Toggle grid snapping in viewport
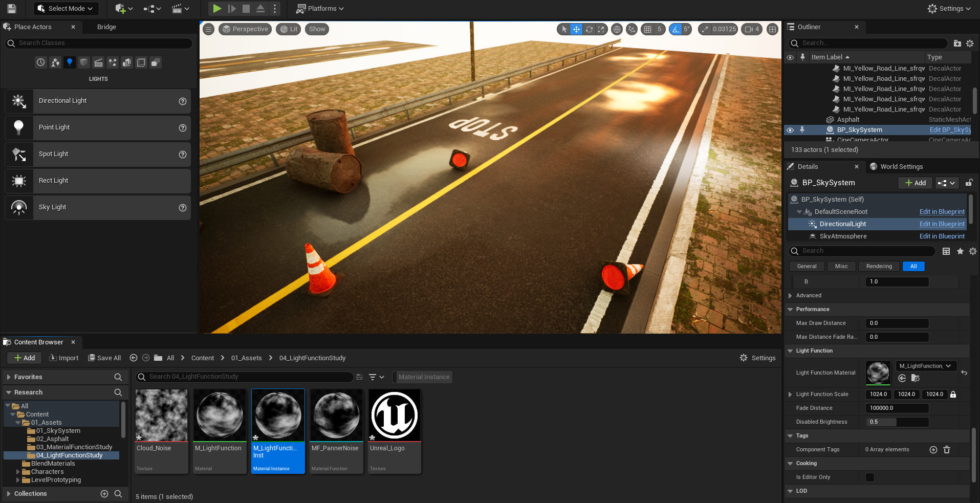 click(x=648, y=29)
